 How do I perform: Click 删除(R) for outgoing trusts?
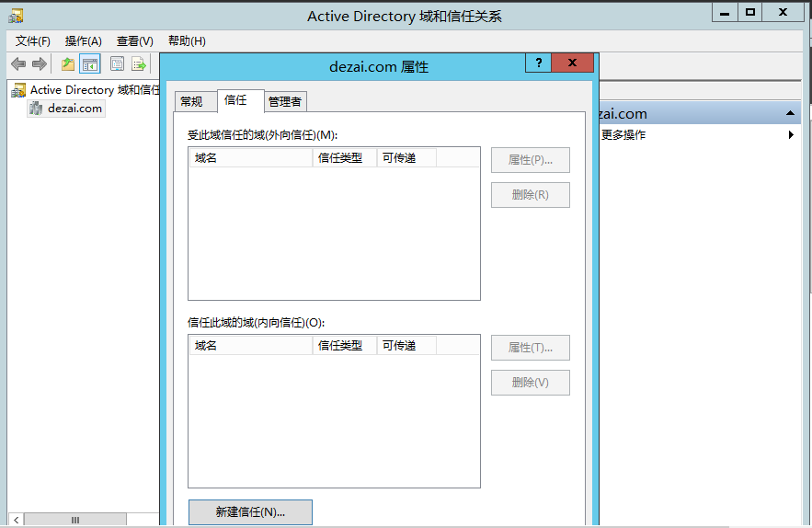(x=531, y=195)
